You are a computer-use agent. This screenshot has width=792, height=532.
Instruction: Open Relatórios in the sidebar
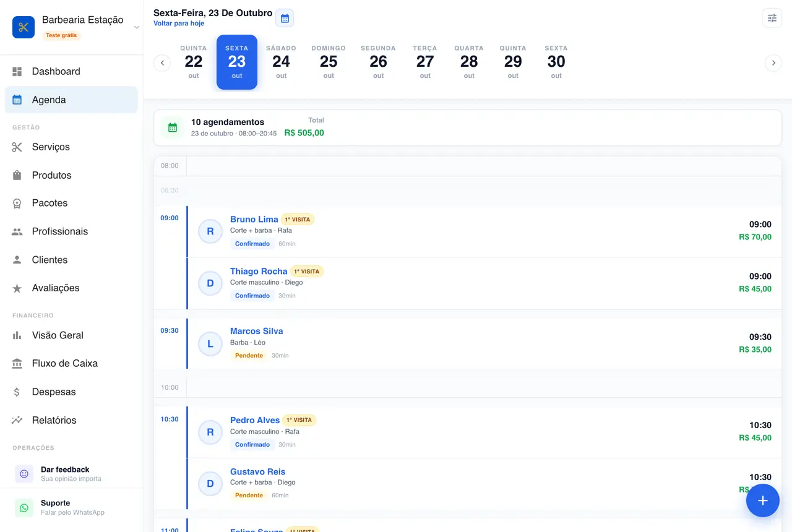click(x=71, y=420)
